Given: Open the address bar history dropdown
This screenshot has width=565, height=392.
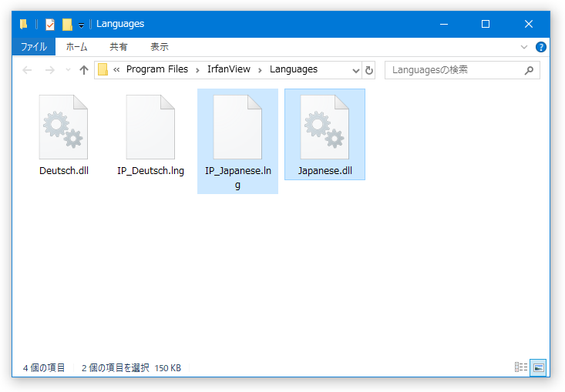Looking at the screenshot, I should coord(355,70).
